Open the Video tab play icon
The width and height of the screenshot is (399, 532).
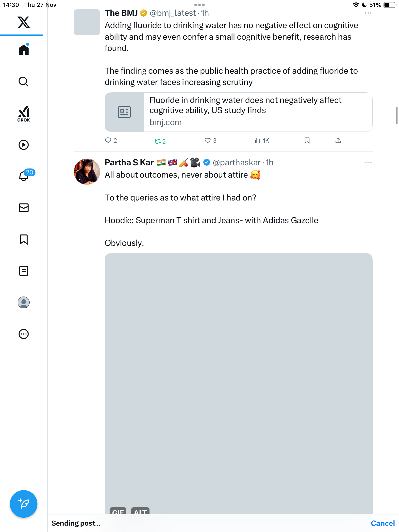pyautogui.click(x=24, y=145)
